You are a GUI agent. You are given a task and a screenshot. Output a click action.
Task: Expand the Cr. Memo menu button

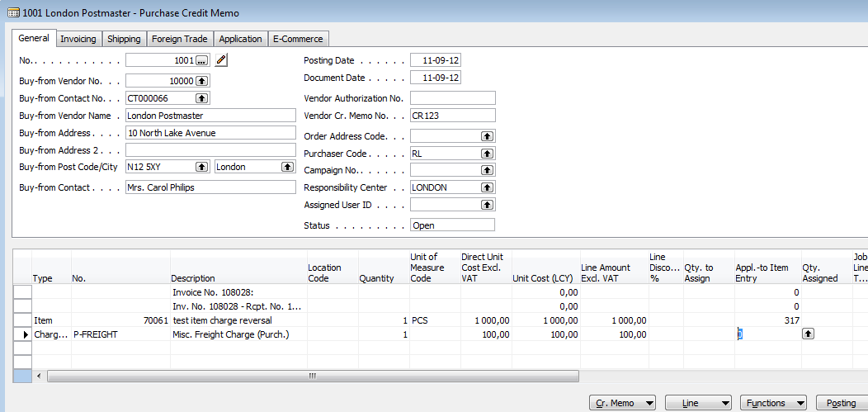[624, 403]
